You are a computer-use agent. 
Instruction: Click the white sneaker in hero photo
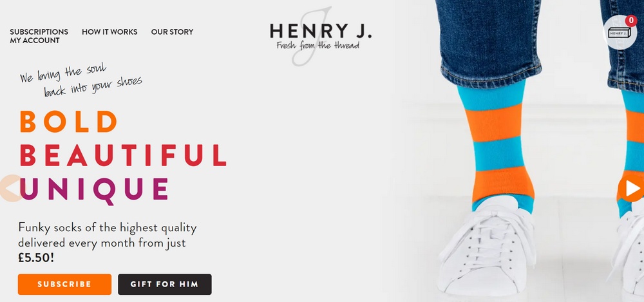click(x=487, y=247)
